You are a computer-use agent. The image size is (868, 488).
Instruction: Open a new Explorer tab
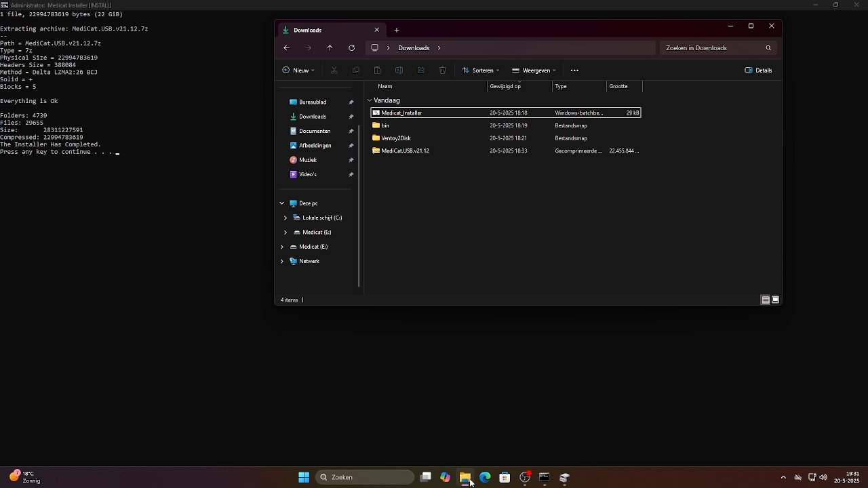[x=397, y=30]
